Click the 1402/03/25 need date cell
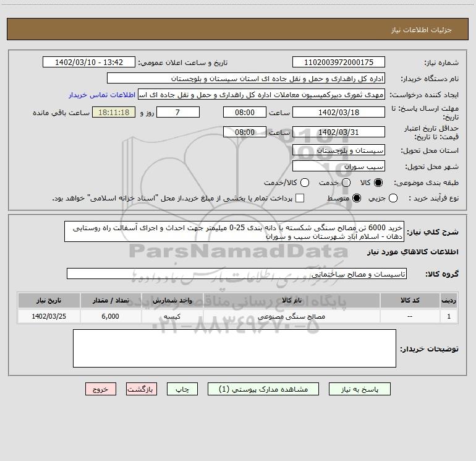The width and height of the screenshot is (476, 461). click(49, 316)
